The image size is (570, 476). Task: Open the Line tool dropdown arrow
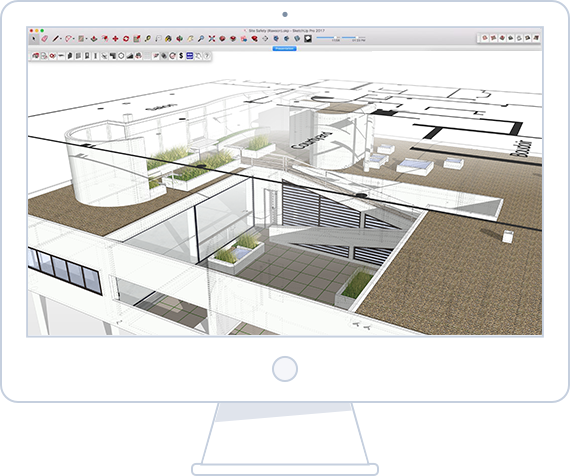click(x=61, y=39)
